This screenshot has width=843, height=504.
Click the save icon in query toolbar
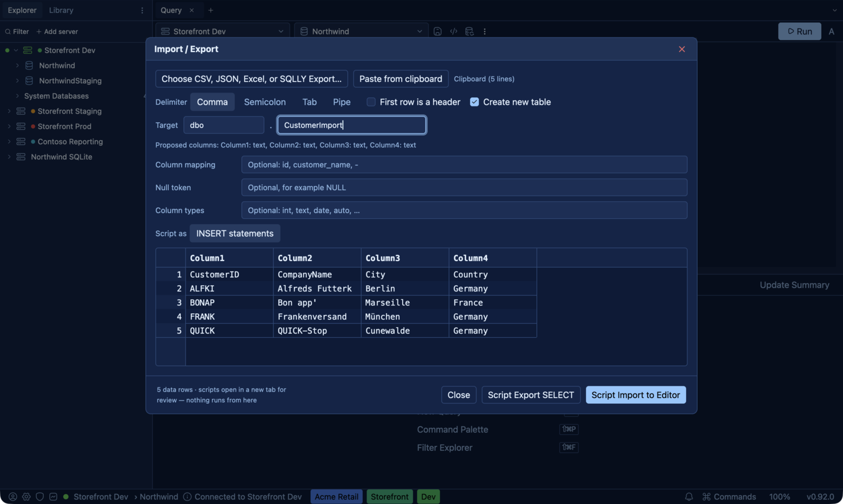point(437,32)
